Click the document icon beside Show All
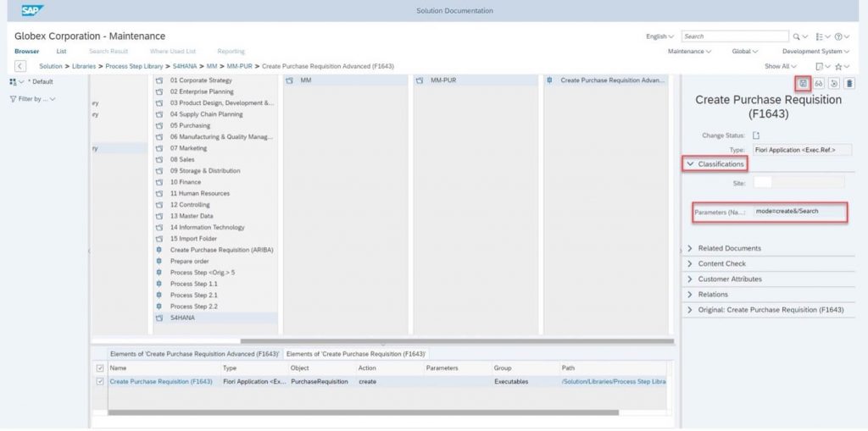Screen dimensions: 868x431 pyautogui.click(x=820, y=66)
